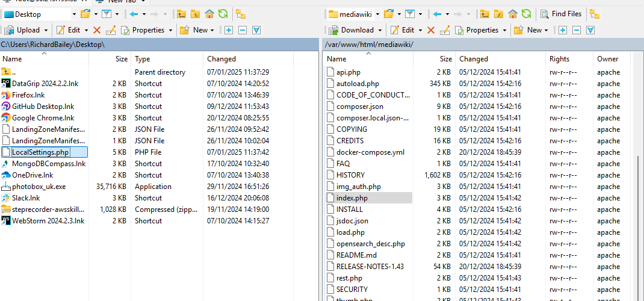
Task: Click the remote panel filter icon
Action: (409, 14)
